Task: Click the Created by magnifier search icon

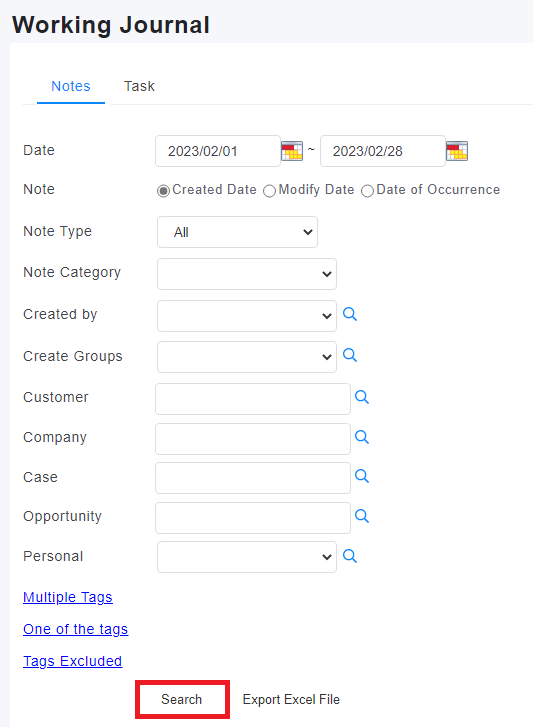Action: (x=350, y=314)
